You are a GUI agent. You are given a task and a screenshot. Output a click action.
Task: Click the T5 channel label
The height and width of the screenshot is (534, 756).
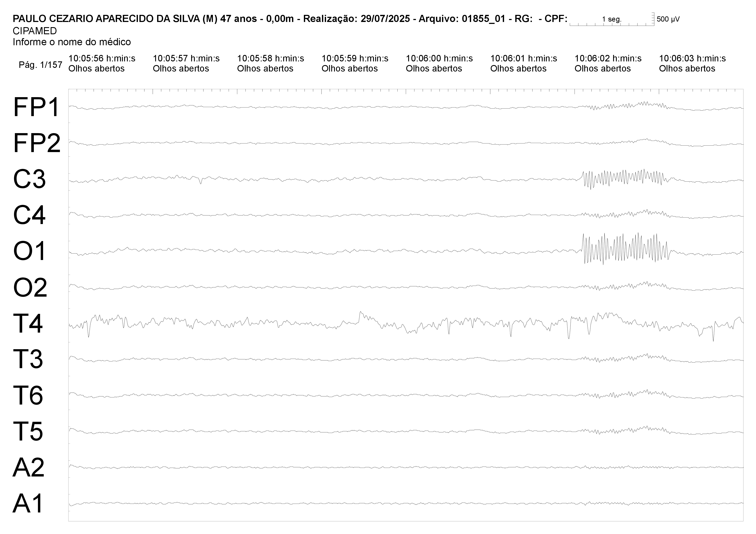click(28, 431)
